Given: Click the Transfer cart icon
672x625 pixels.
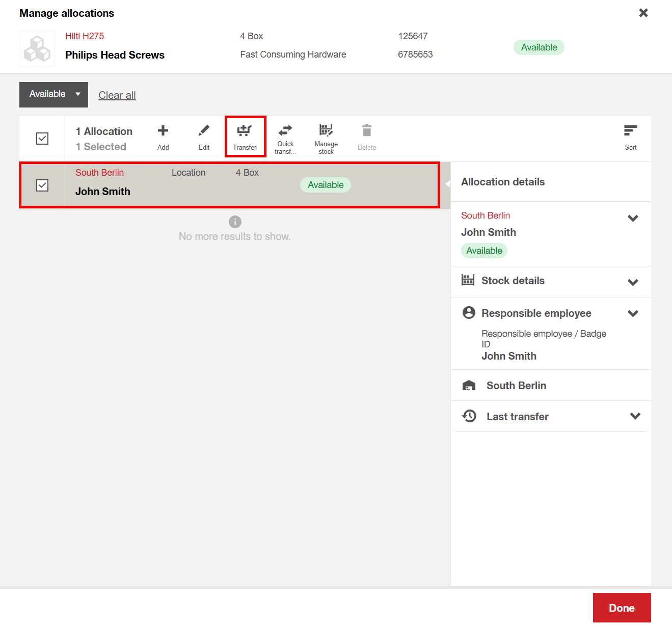Looking at the screenshot, I should [245, 131].
